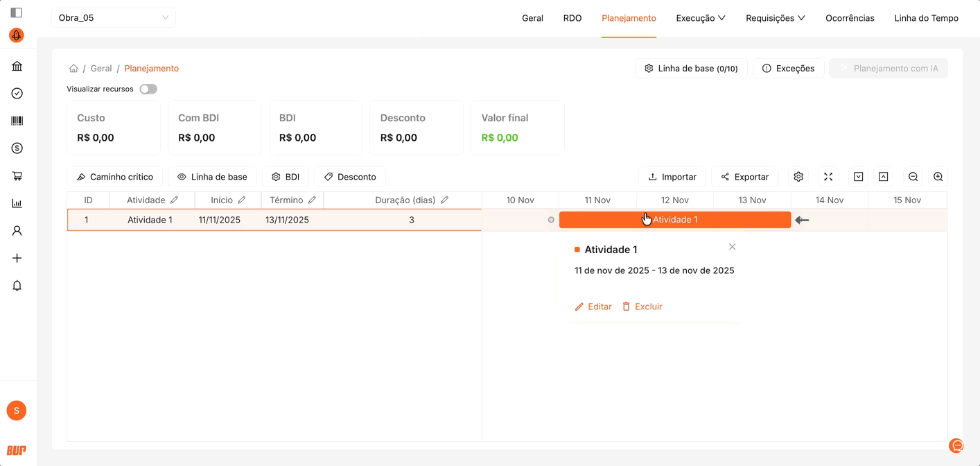This screenshot has height=466, width=980.
Task: Toggle the Visualizar recursos switch
Action: pyautogui.click(x=148, y=89)
